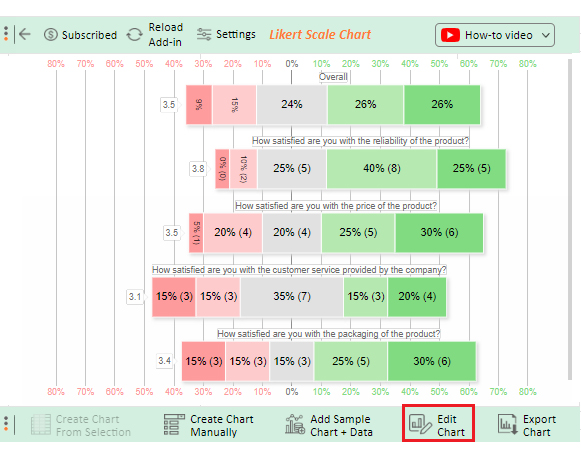This screenshot has width=581, height=458.
Task: Select the Overall 9% red segment
Action: [x=199, y=104]
